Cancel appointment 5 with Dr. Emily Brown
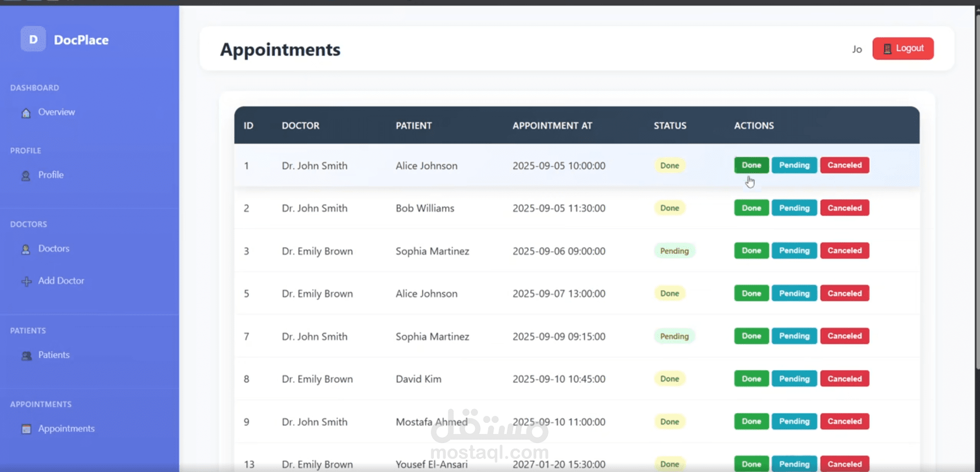The image size is (980, 472). [x=844, y=294]
